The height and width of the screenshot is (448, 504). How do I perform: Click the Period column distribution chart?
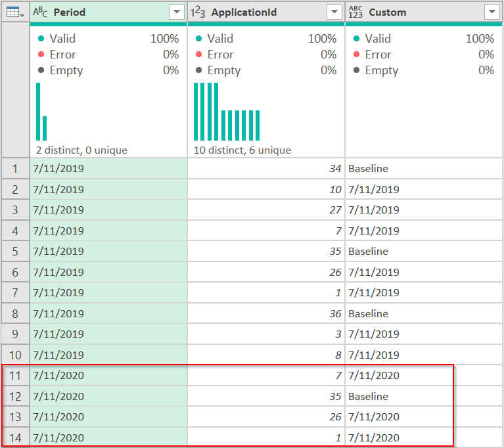(41, 112)
